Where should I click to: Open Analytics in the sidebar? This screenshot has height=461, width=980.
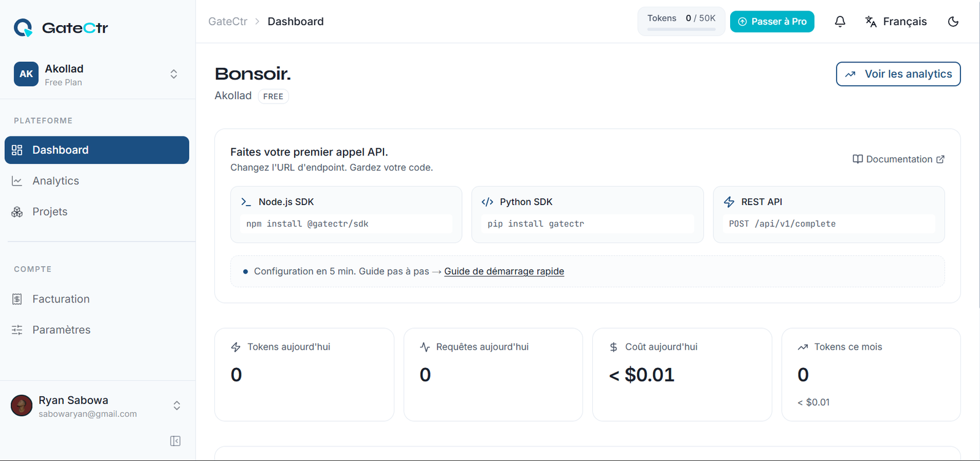click(56, 181)
